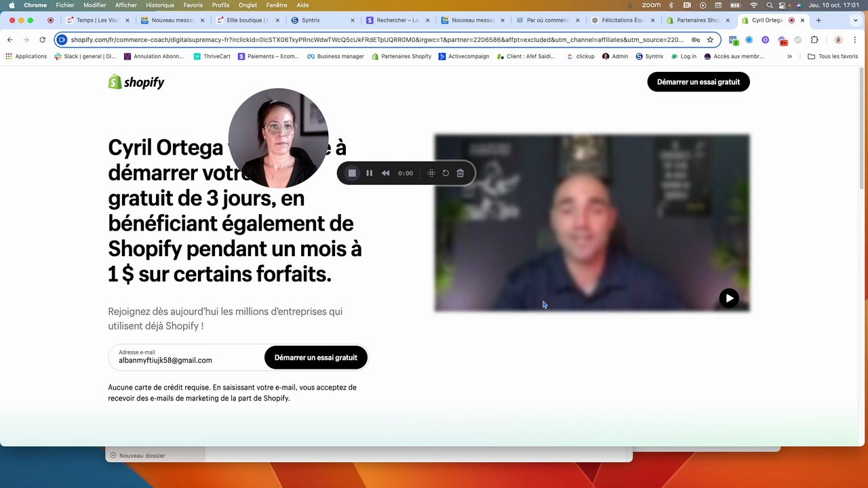
Task: Open the Applications bookmark
Action: (x=26, y=56)
